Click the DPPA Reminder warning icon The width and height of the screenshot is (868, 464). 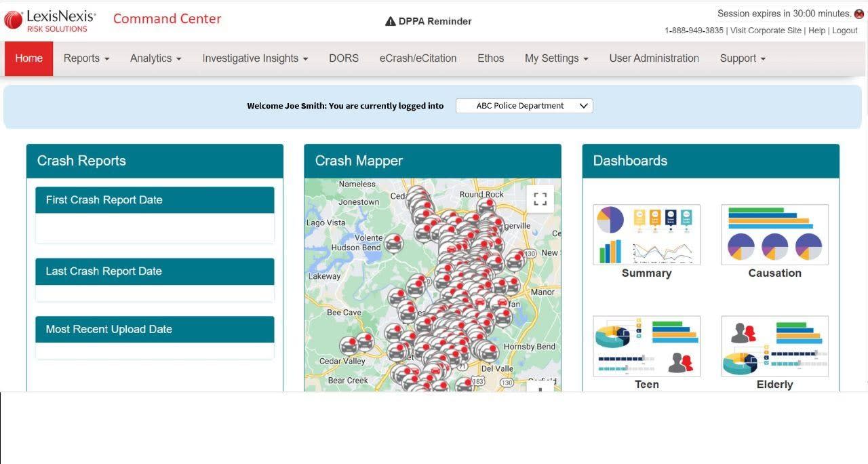[390, 21]
